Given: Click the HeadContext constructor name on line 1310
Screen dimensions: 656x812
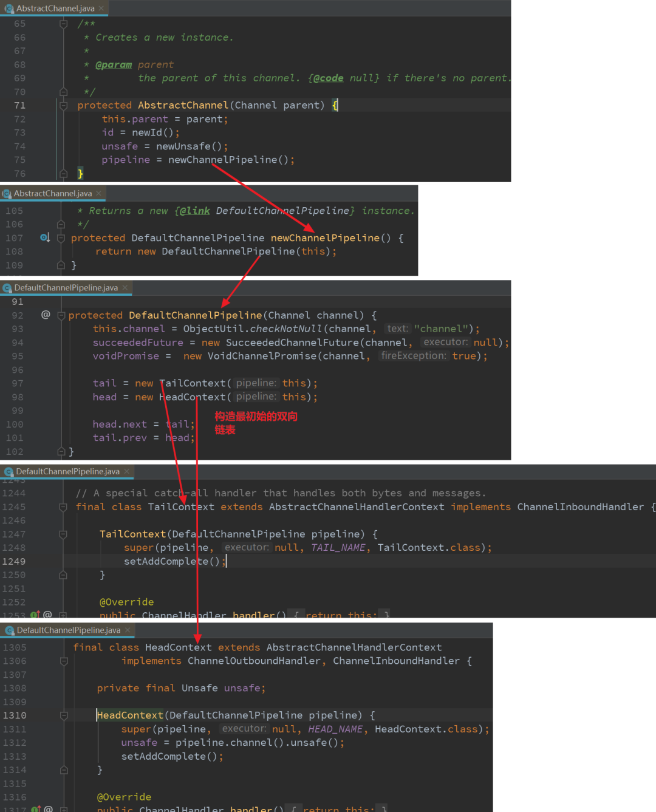Looking at the screenshot, I should click(x=130, y=715).
